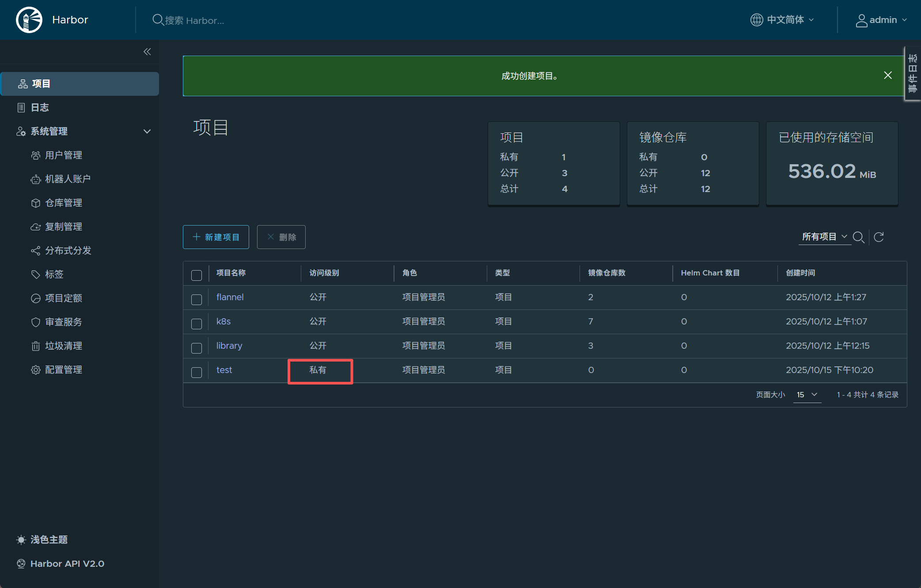Click the 浅色主题 sun icon
Image resolution: width=921 pixels, height=588 pixels.
click(x=21, y=540)
